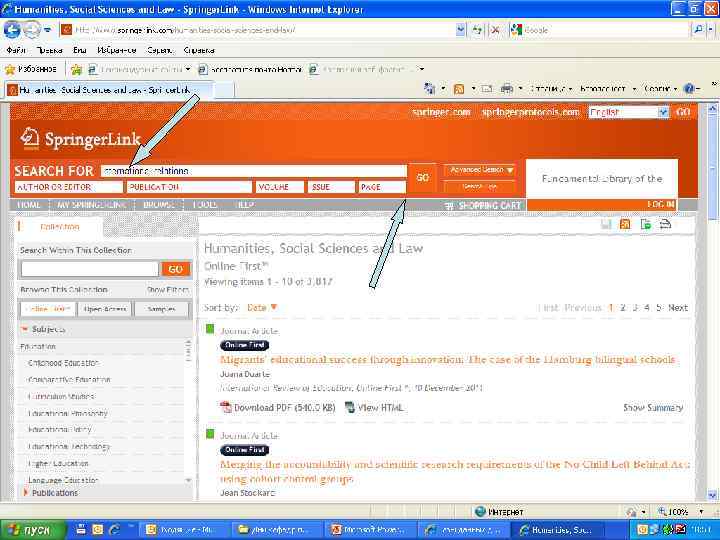This screenshot has height=540, width=720.
Task: Click into the AUTHOR OR EDITOR field
Action: click(x=69, y=187)
